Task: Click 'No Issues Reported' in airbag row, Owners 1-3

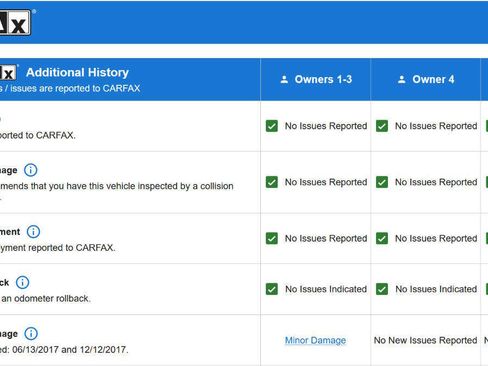Action: click(326, 238)
